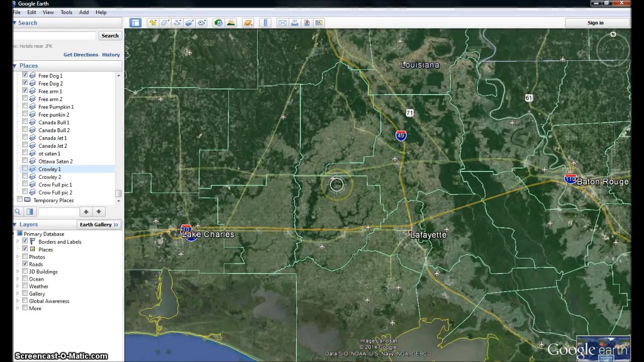The image size is (644, 362).
Task: Click the compass North indicator
Action: [613, 34]
